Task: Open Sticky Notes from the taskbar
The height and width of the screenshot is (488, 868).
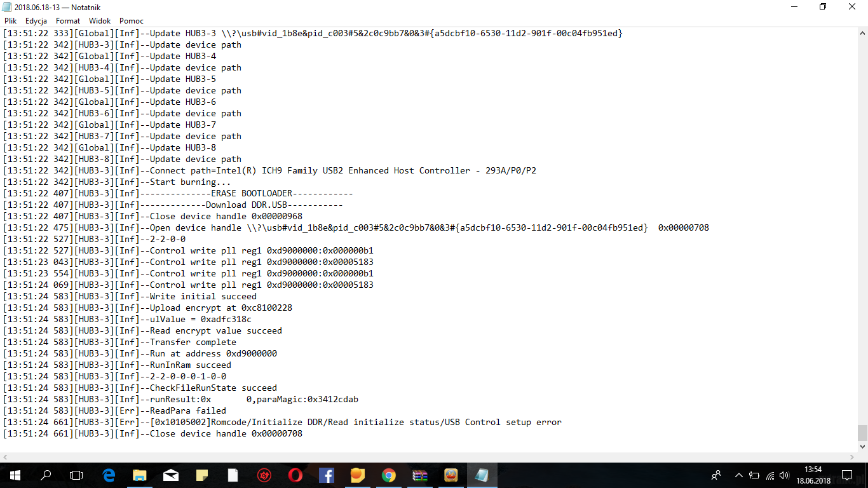Action: [202, 475]
